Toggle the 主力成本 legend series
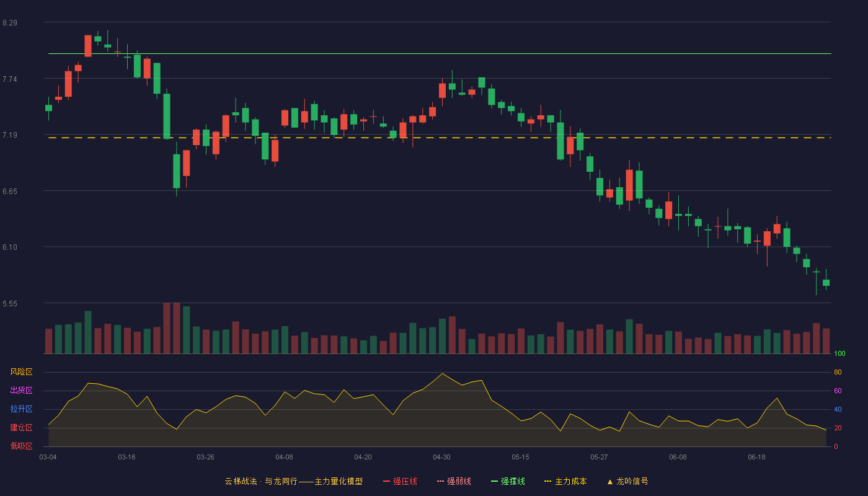Viewport: 868px width, 496px height. coord(565,481)
